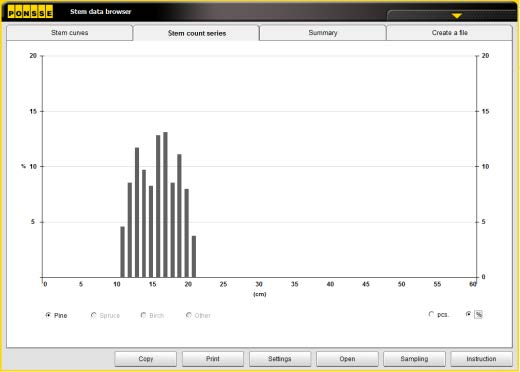Click the shortest bar near 21 cm
520x372 pixels.
194,257
